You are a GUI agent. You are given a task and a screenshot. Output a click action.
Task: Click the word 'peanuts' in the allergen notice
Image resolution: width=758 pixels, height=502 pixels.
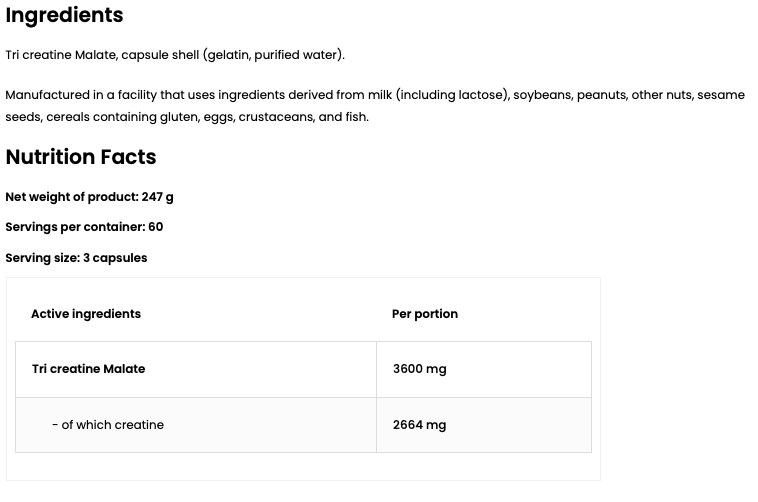pyautogui.click(x=601, y=95)
